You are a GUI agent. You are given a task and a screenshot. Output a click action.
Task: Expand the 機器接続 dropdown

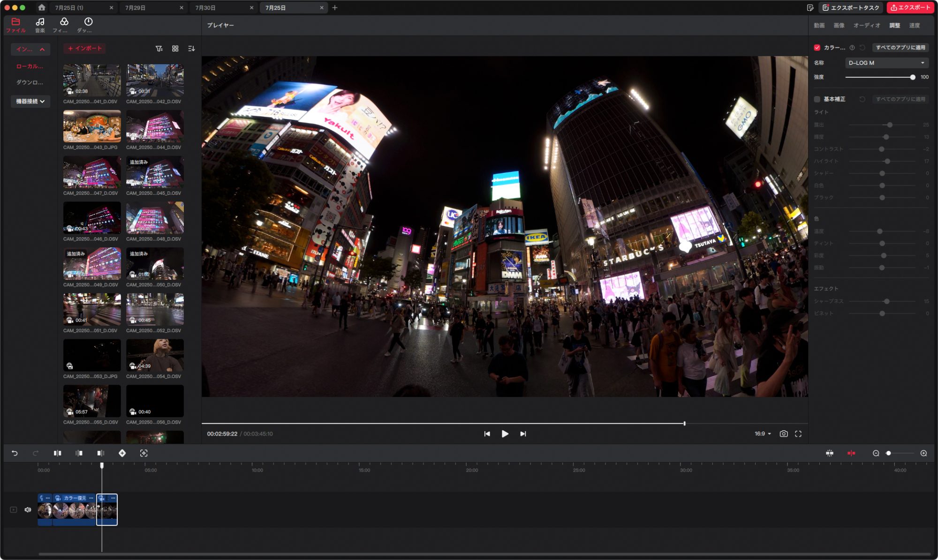tap(30, 101)
